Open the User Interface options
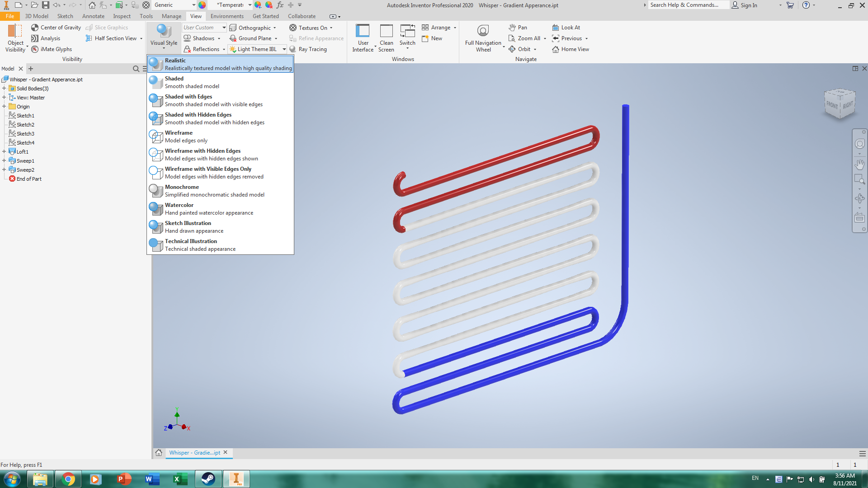 pos(363,38)
